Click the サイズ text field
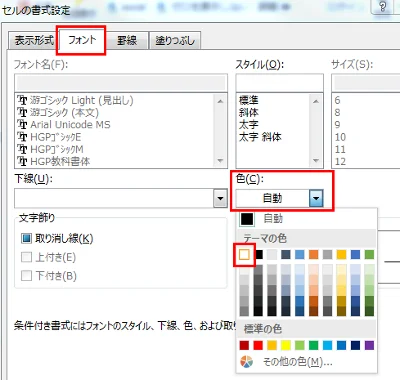Viewport: 400px width, 380px height. click(x=366, y=83)
